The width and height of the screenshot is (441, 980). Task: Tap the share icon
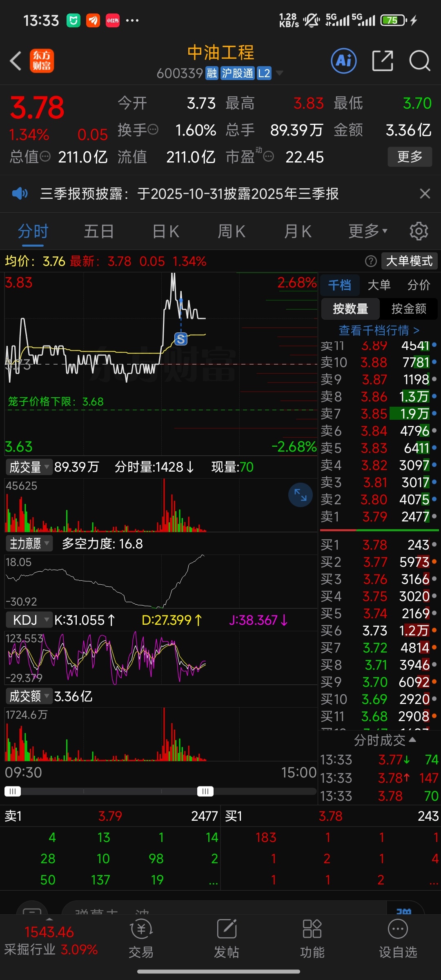click(383, 61)
